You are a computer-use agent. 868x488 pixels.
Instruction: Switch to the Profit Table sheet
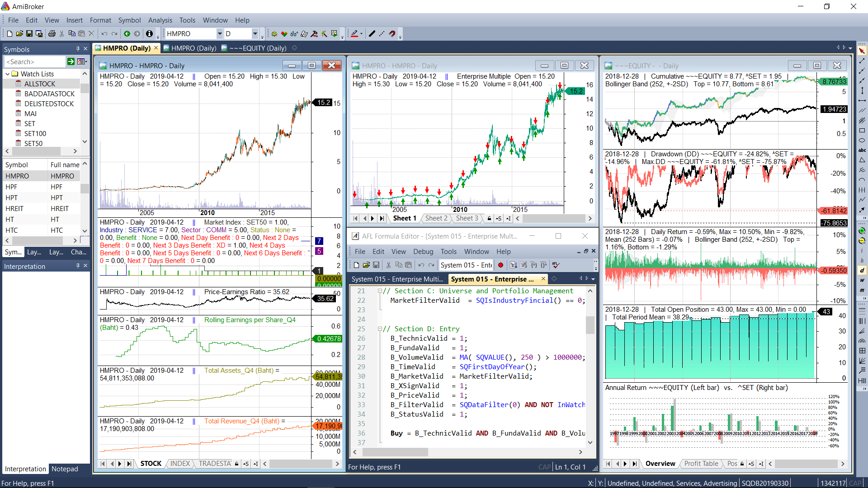tap(701, 464)
